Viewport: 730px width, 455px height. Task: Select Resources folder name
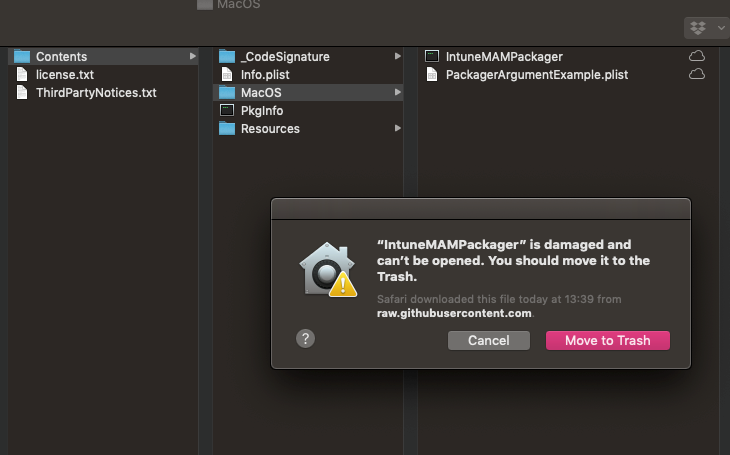point(270,129)
